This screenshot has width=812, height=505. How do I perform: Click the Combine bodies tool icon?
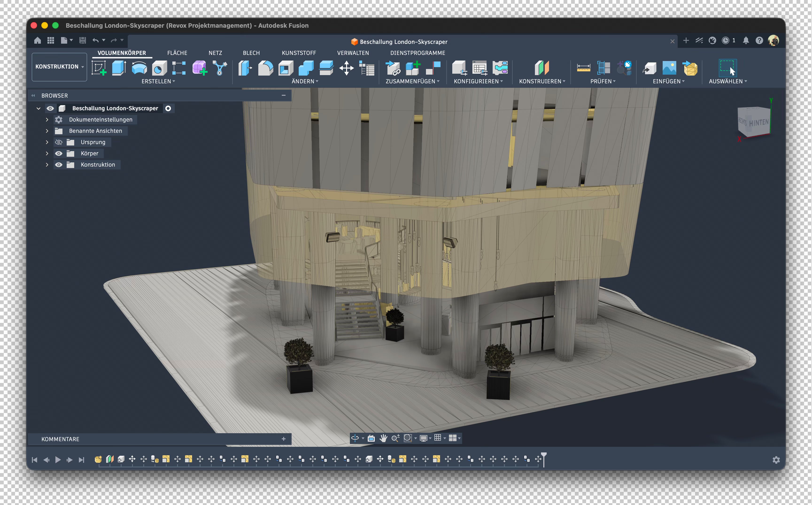click(x=306, y=68)
